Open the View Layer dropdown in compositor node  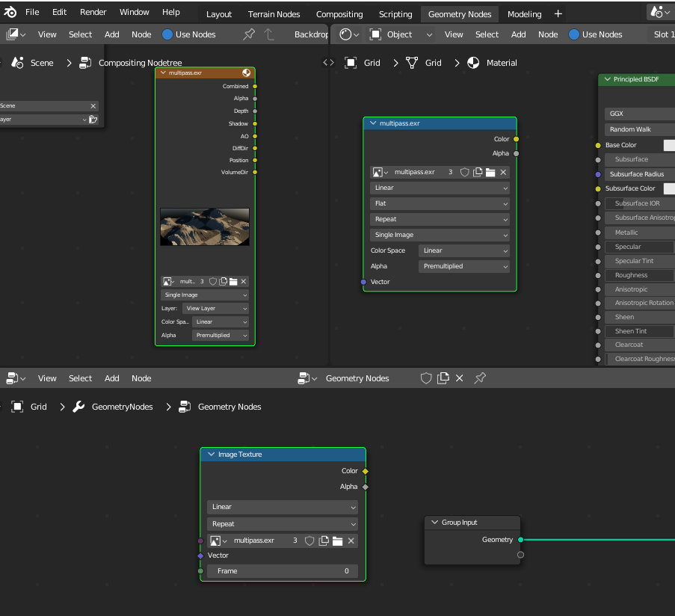click(x=216, y=309)
